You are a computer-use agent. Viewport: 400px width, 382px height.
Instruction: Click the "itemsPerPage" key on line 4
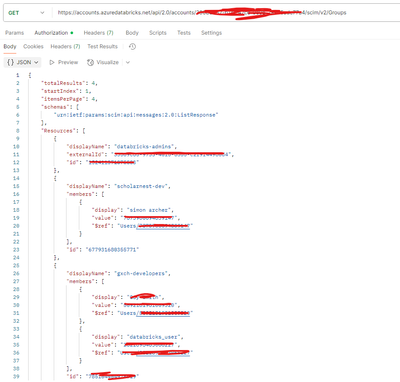[62, 99]
